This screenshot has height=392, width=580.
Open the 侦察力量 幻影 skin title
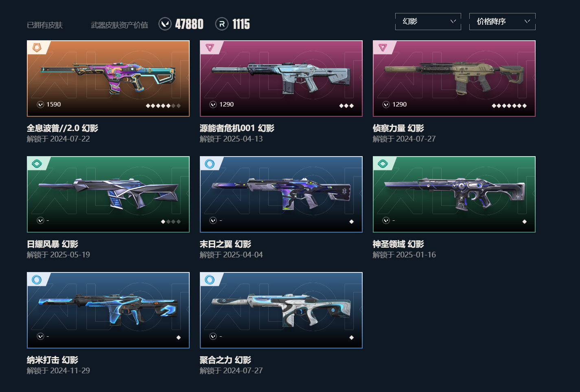point(398,128)
